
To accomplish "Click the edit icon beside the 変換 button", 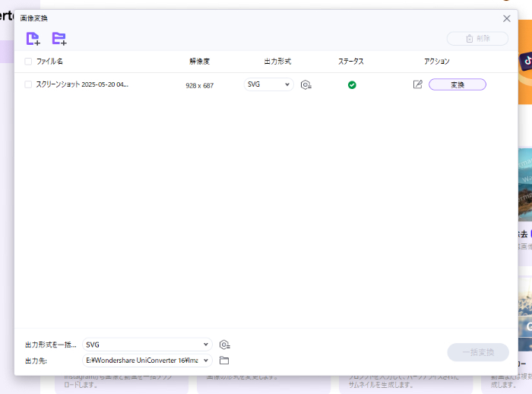I will [x=418, y=84].
